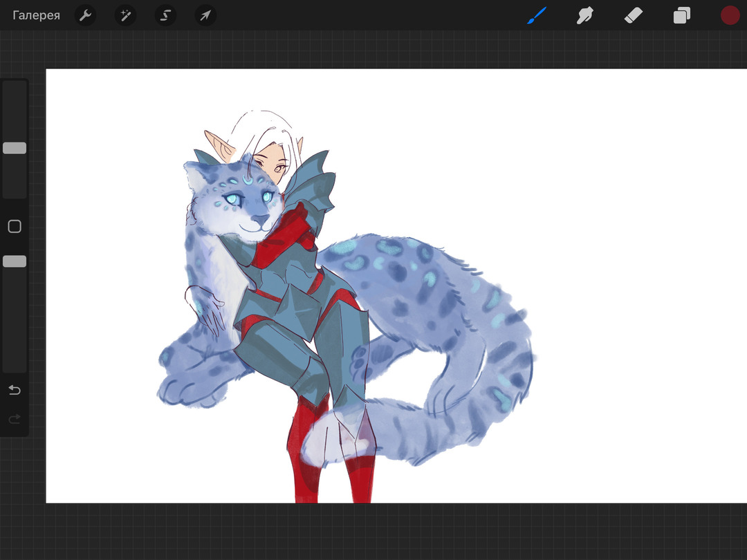Viewport: 747px width, 560px height.
Task: Click the brush size slider handle
Action: click(15, 148)
